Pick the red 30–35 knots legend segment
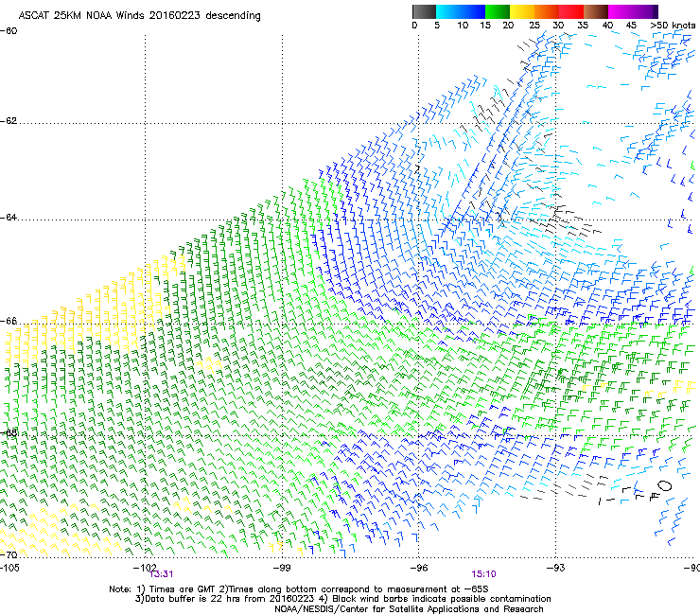The image size is (700, 615). pyautogui.click(x=571, y=11)
